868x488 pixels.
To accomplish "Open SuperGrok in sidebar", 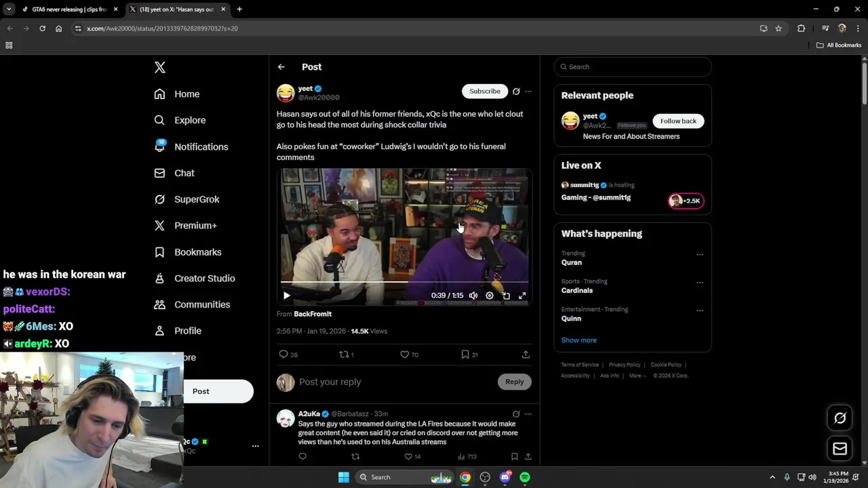I will [186, 199].
